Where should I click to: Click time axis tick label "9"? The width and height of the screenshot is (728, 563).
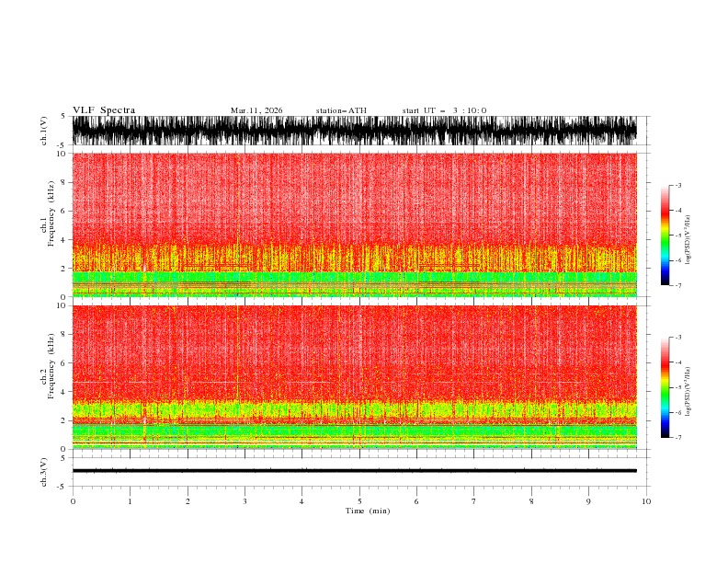(588, 501)
